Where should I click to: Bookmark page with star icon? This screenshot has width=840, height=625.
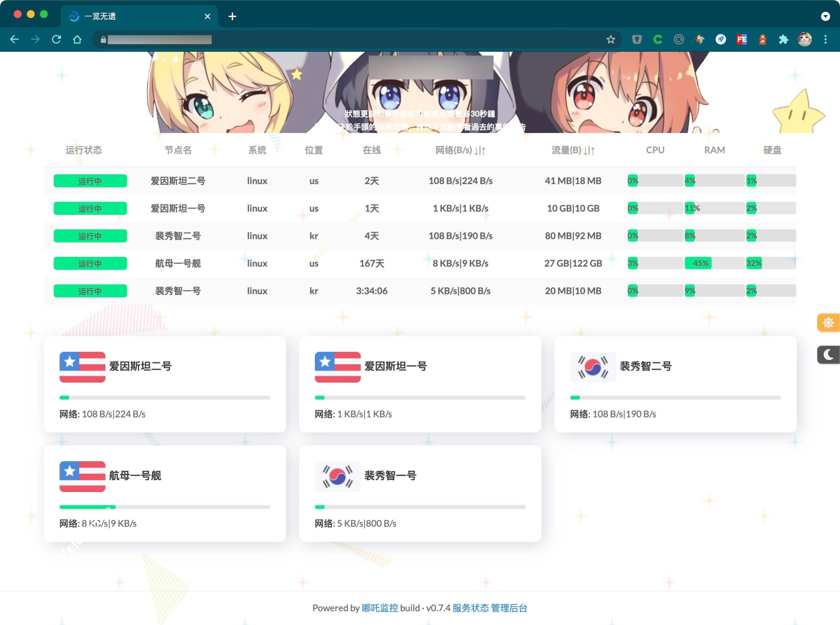(x=610, y=39)
